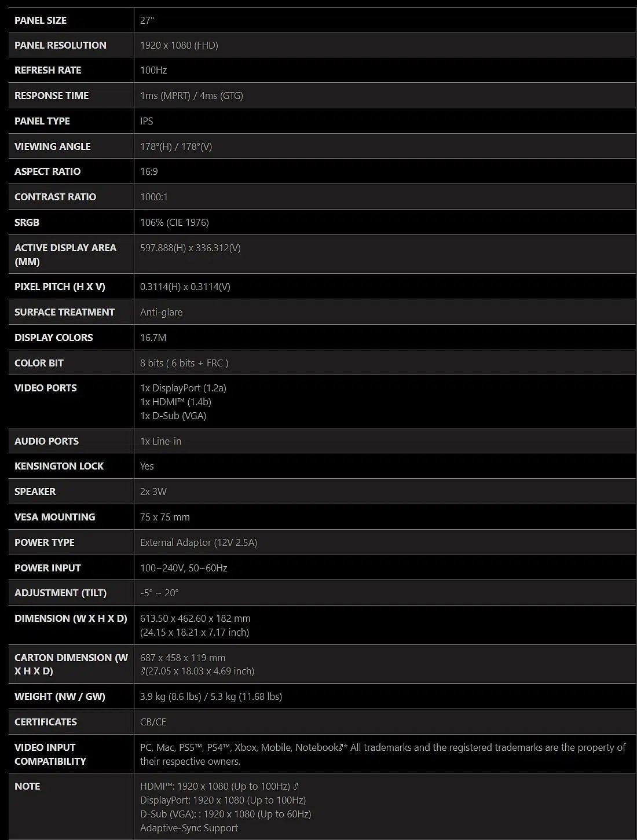
Task: Select the 1ms (MPRT) / 4ms (GTG) text
Action: 191,96
